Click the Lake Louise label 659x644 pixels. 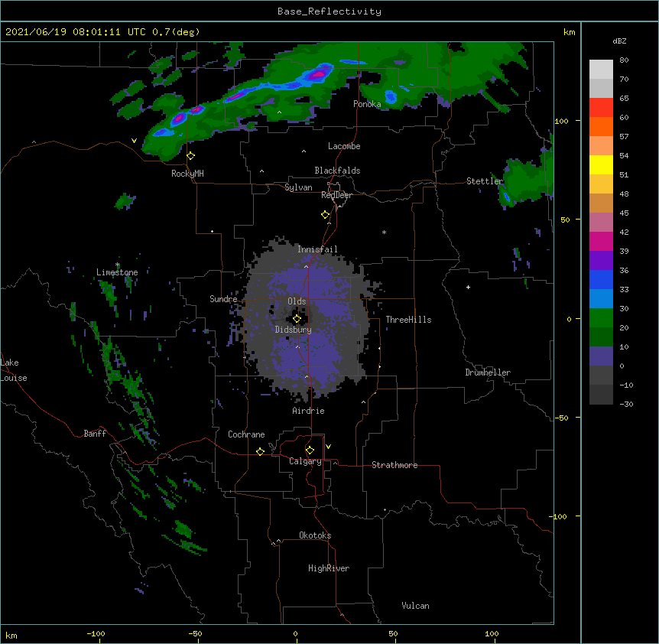point(14,370)
